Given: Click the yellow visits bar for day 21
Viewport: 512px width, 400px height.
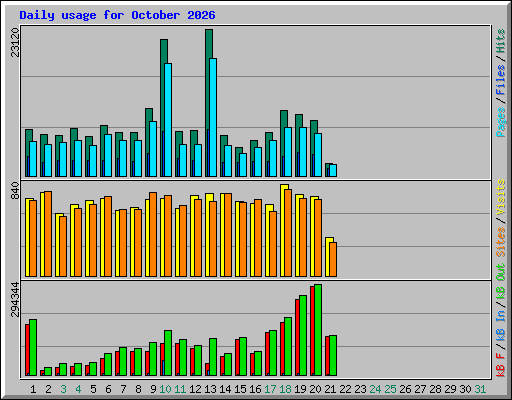Looking at the screenshot, I should [328, 257].
